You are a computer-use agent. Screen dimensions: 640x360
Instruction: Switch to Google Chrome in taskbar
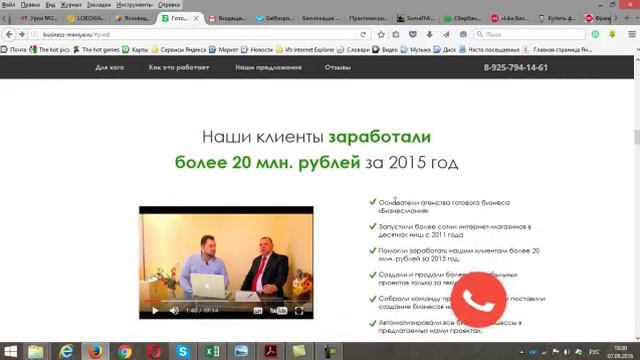tap(125, 351)
